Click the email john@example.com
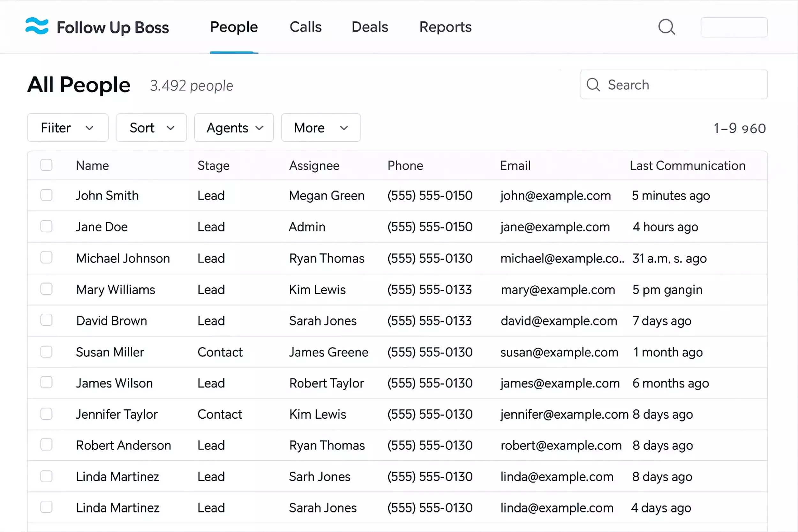 (x=555, y=196)
